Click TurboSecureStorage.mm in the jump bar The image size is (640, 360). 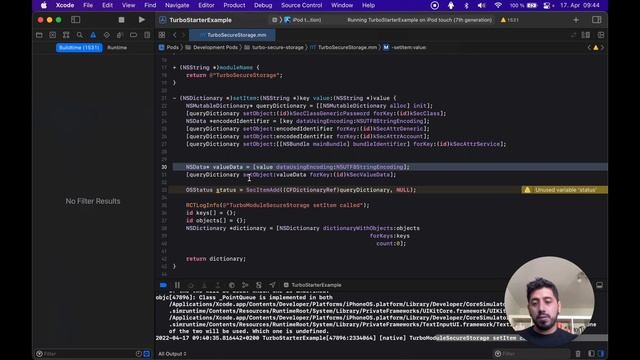pyautogui.click(x=343, y=47)
